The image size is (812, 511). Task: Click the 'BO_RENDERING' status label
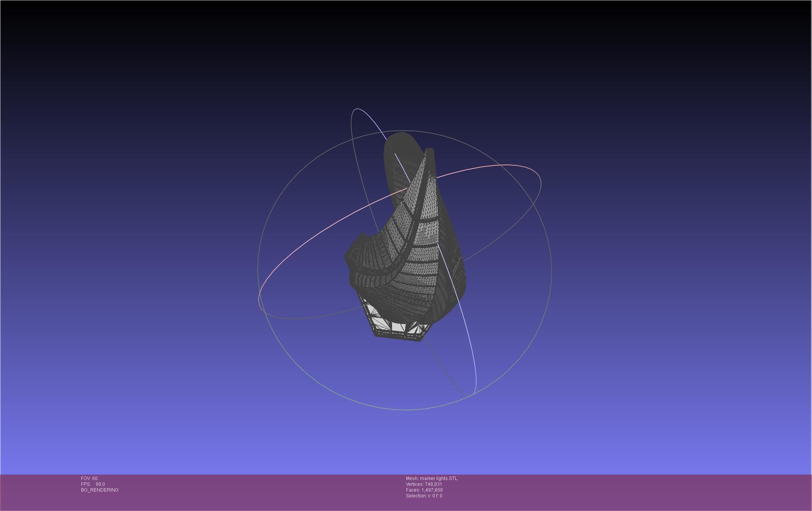[x=100, y=490]
